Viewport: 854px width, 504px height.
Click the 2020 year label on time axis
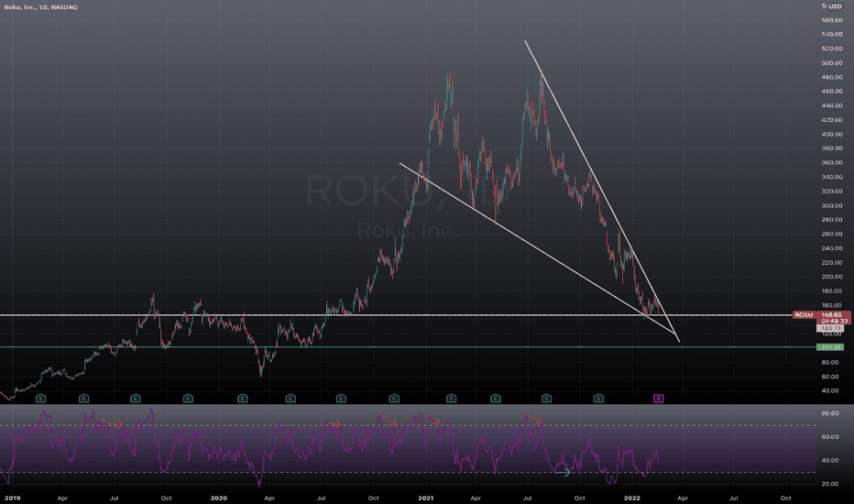click(218, 498)
